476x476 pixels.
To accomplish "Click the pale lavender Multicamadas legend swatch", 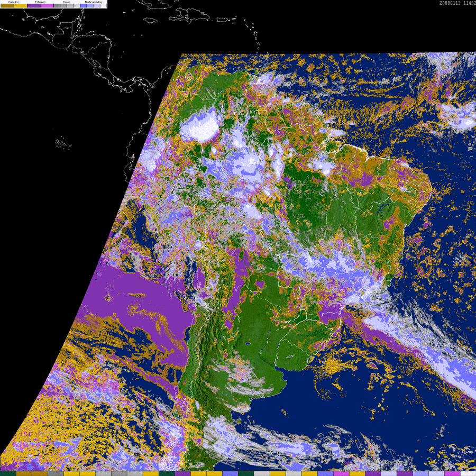I will coord(97,5).
